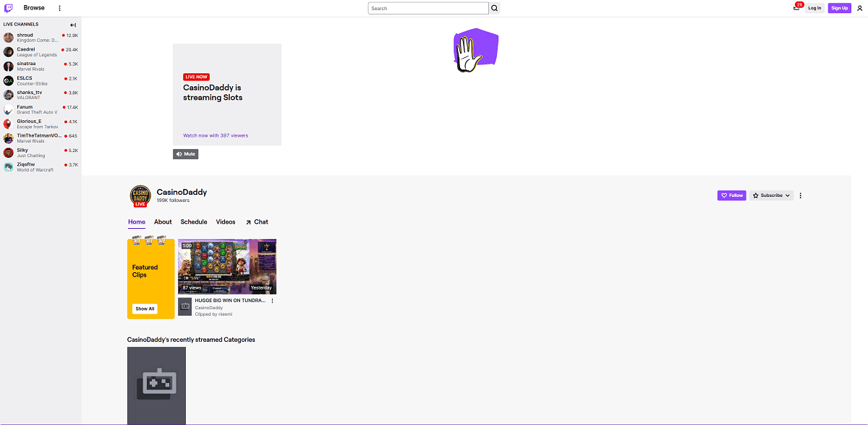Click the Sign Up button
Image resolution: width=868 pixels, height=425 pixels.
click(x=840, y=8)
